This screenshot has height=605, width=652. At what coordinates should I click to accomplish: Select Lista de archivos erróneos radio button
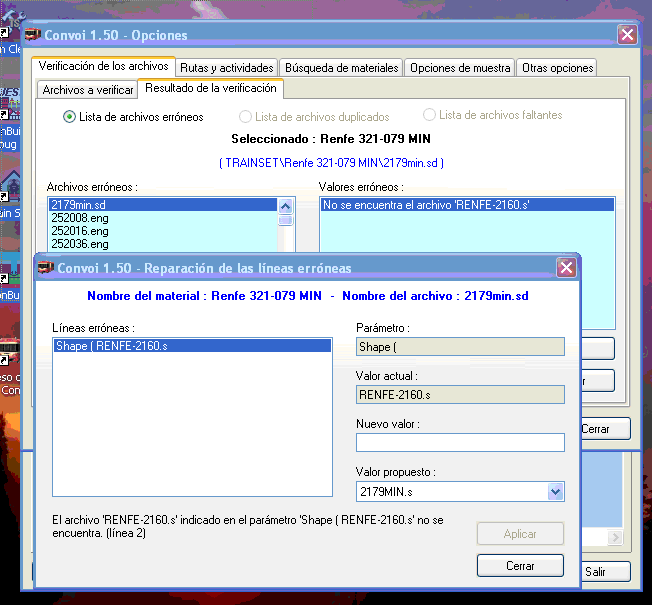pos(70,117)
